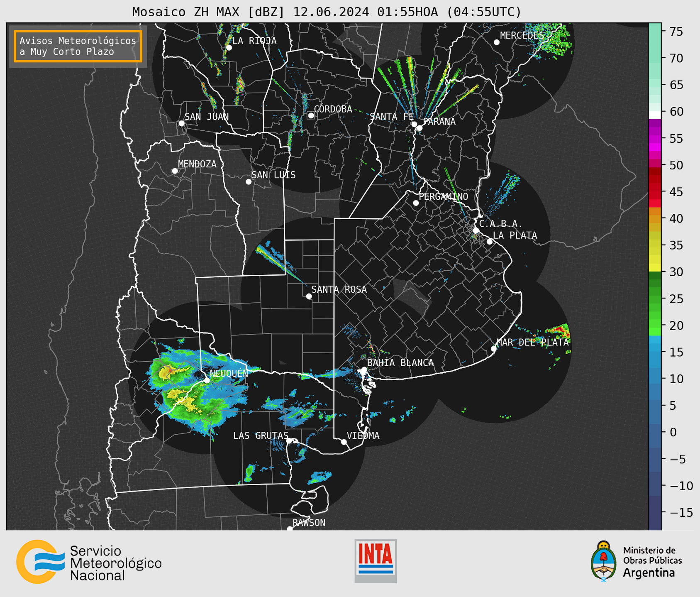Click the Córdoba city marker dot

[311, 115]
